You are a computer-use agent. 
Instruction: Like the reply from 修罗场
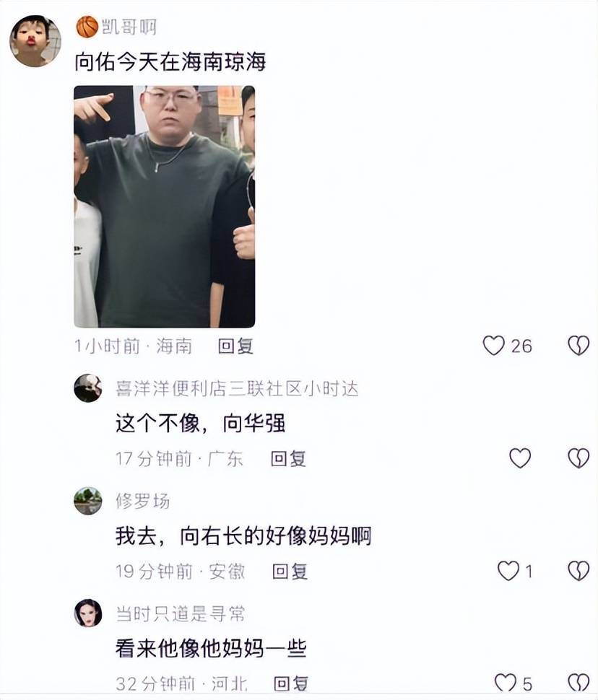click(x=508, y=571)
